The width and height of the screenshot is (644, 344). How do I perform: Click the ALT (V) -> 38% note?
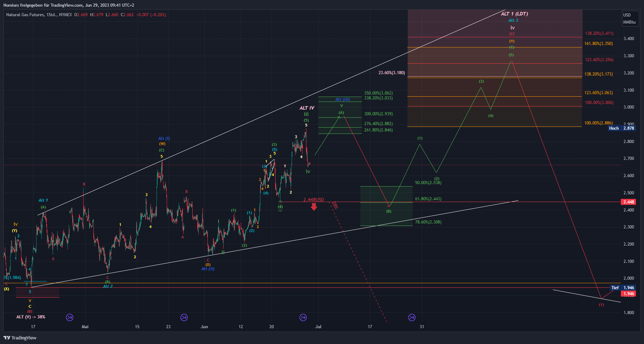point(31,317)
